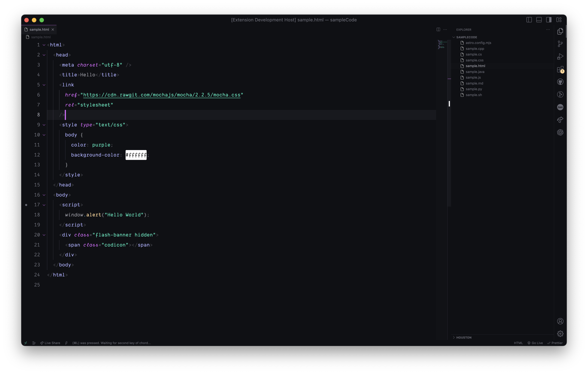Open the Extensions view with badge

pyautogui.click(x=560, y=69)
